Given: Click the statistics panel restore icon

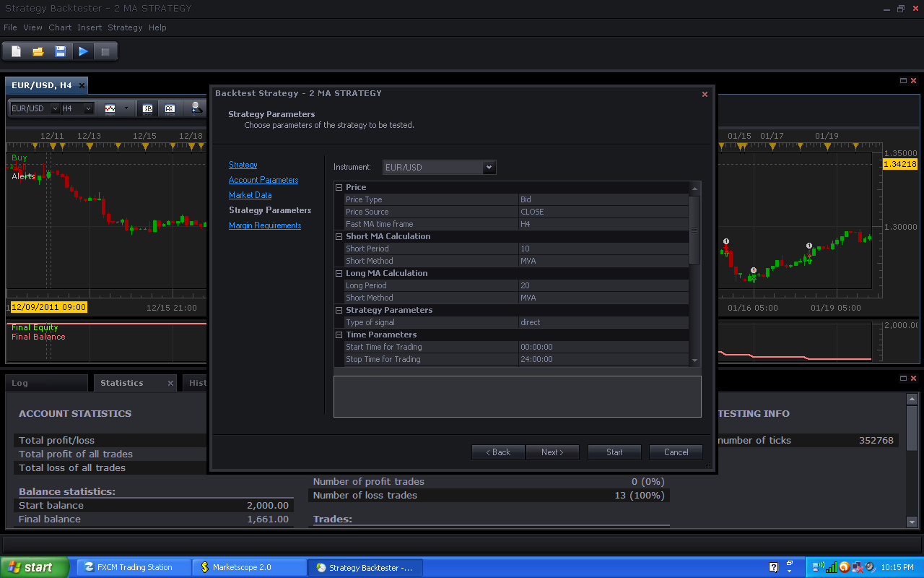Looking at the screenshot, I should (903, 379).
